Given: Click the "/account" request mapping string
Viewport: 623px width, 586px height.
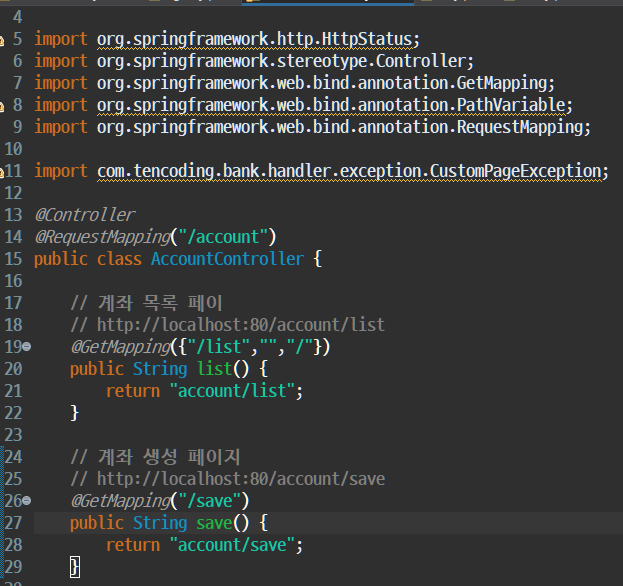Looking at the screenshot, I should click(x=223, y=237).
